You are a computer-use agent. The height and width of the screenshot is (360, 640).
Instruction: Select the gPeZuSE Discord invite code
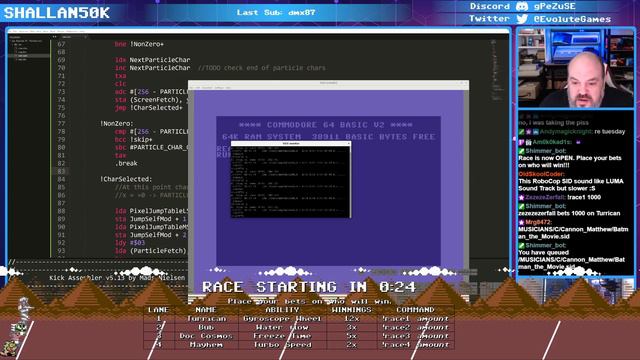(555, 6)
